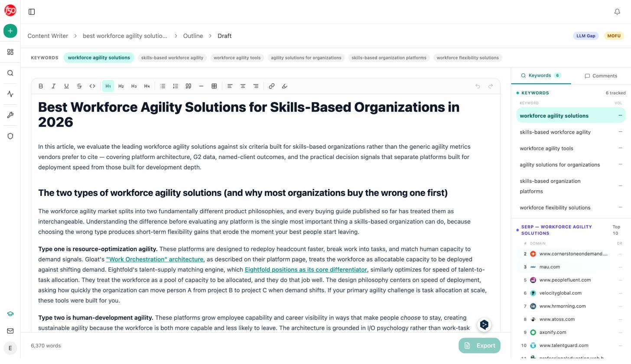Screen dimensions: 631x364
Task: Open the Eightfold positions hyperlink
Action: pos(306,269)
